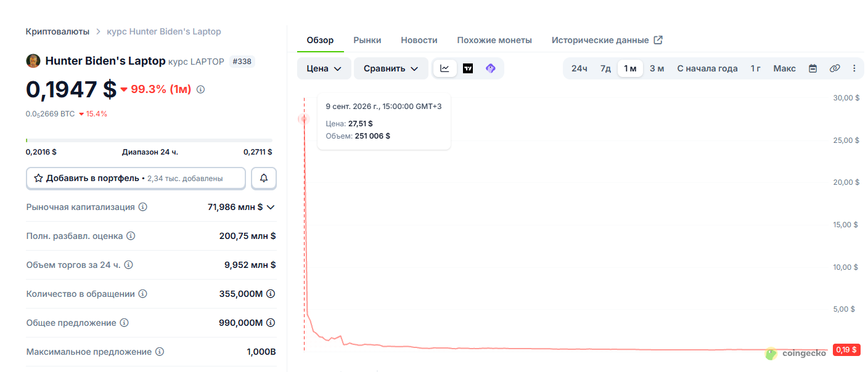Screen dimensions: 868x372
Task: Click the star icon in Добавить в портфель
Action: point(38,178)
